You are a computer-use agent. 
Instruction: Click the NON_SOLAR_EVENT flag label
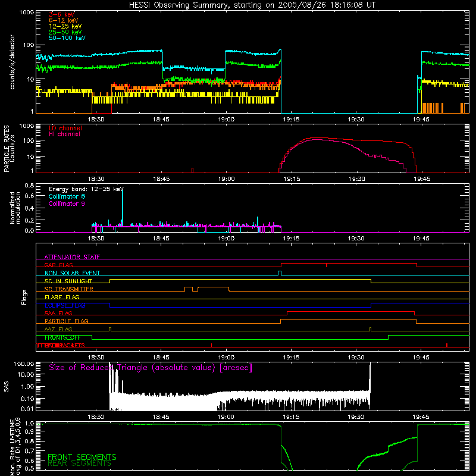tap(72, 273)
